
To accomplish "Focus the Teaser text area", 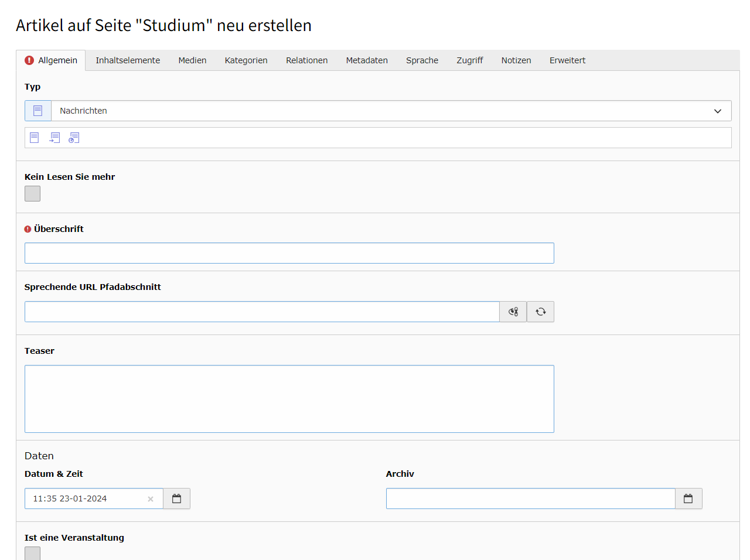I will 289,399.
